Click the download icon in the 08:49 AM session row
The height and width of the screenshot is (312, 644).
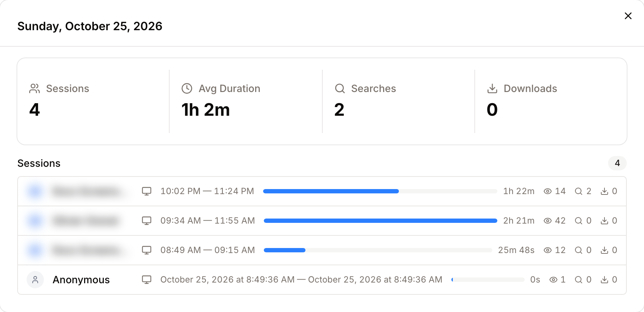tap(604, 250)
